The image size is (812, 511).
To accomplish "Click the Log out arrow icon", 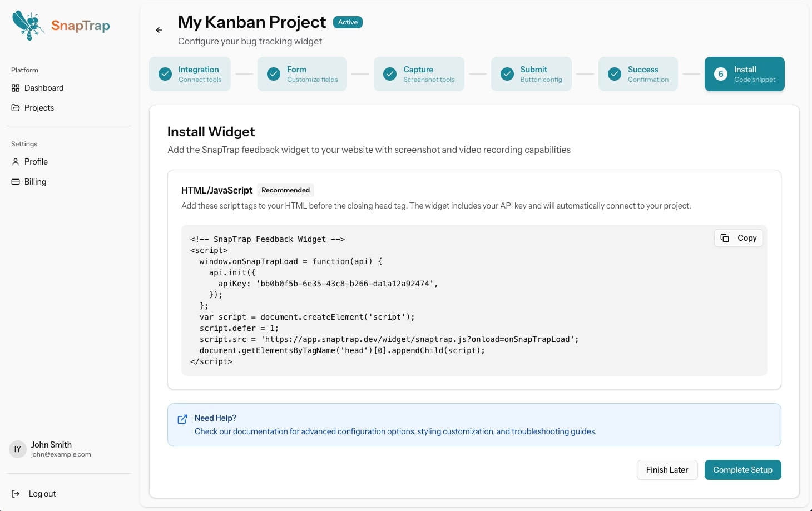I will [16, 494].
